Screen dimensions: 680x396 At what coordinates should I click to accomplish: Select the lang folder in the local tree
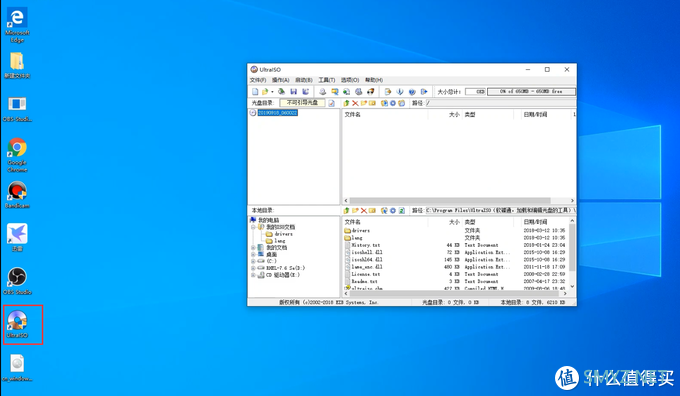click(x=279, y=241)
